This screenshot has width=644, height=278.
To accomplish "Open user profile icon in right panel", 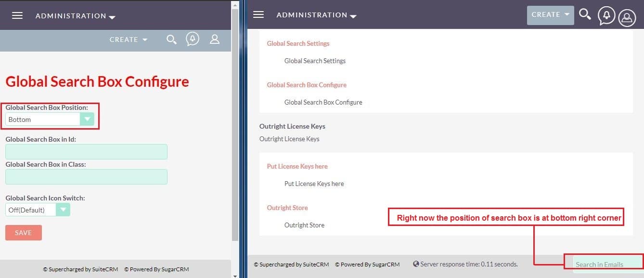I will (627, 18).
